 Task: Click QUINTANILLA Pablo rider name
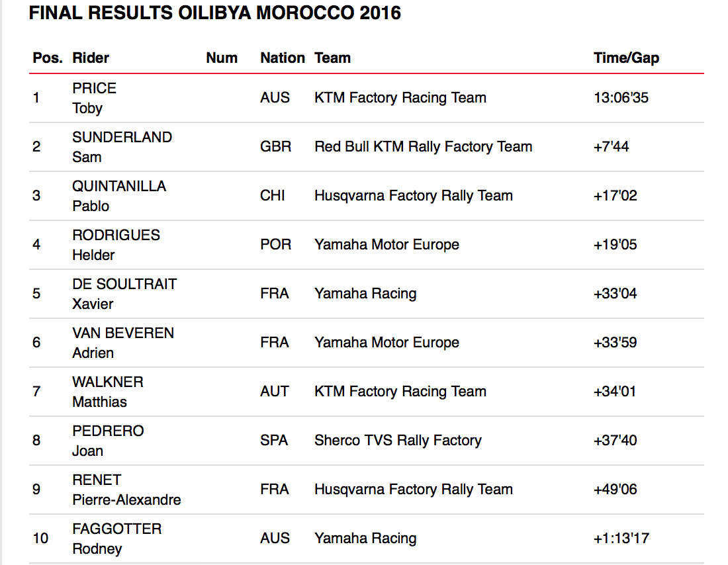pyautogui.click(x=119, y=196)
